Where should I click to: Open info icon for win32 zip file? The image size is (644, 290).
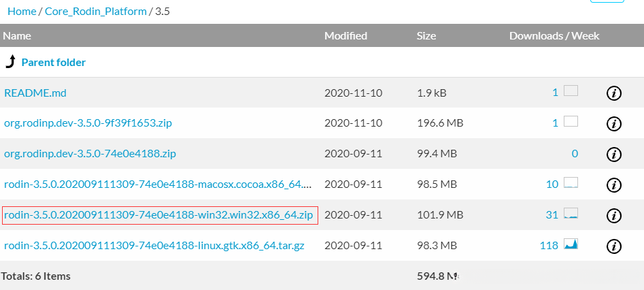(613, 216)
